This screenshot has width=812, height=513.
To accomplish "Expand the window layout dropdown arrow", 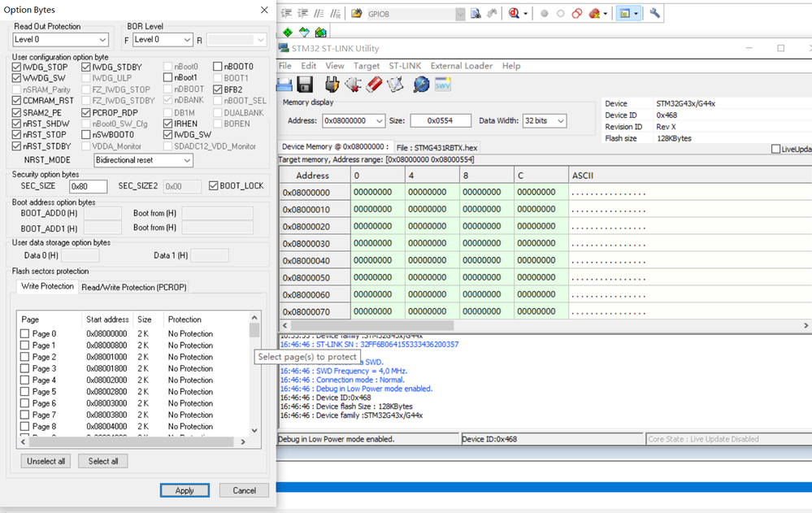I will [x=636, y=14].
